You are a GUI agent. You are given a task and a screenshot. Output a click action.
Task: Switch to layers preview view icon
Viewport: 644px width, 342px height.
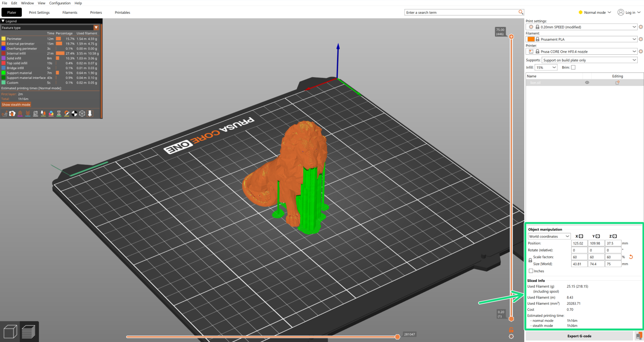tap(29, 331)
